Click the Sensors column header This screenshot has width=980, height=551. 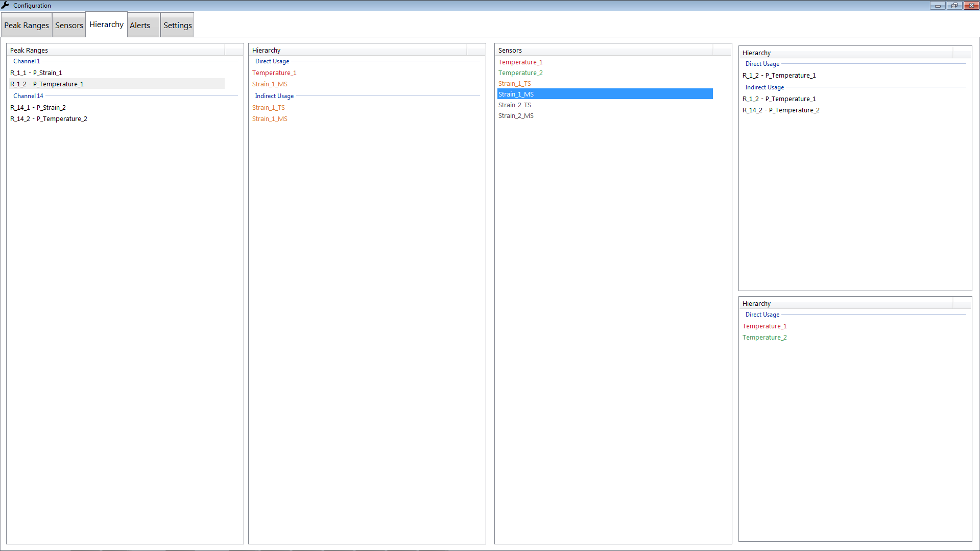click(605, 50)
